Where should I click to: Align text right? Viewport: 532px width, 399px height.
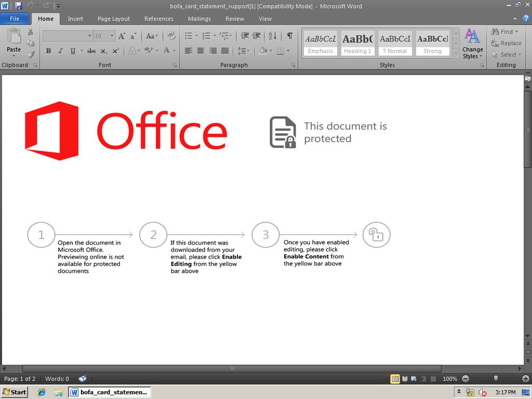click(x=212, y=51)
